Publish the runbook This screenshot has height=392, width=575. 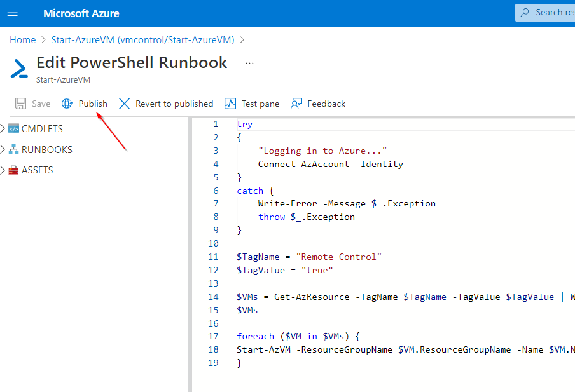coord(93,104)
